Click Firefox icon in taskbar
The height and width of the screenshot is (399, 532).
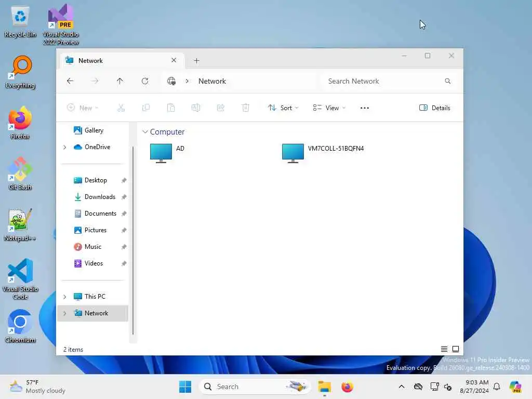pyautogui.click(x=347, y=387)
